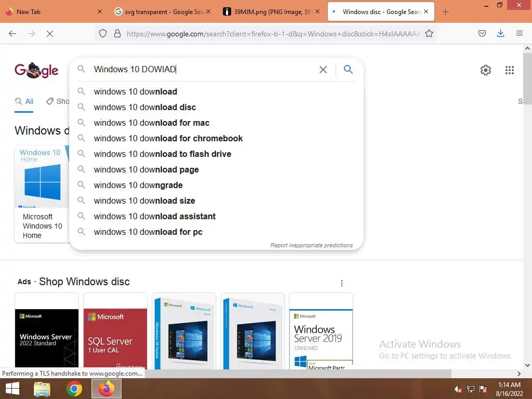
Task: Choose suggestion "windows 10 download for mac"
Action: [216, 123]
